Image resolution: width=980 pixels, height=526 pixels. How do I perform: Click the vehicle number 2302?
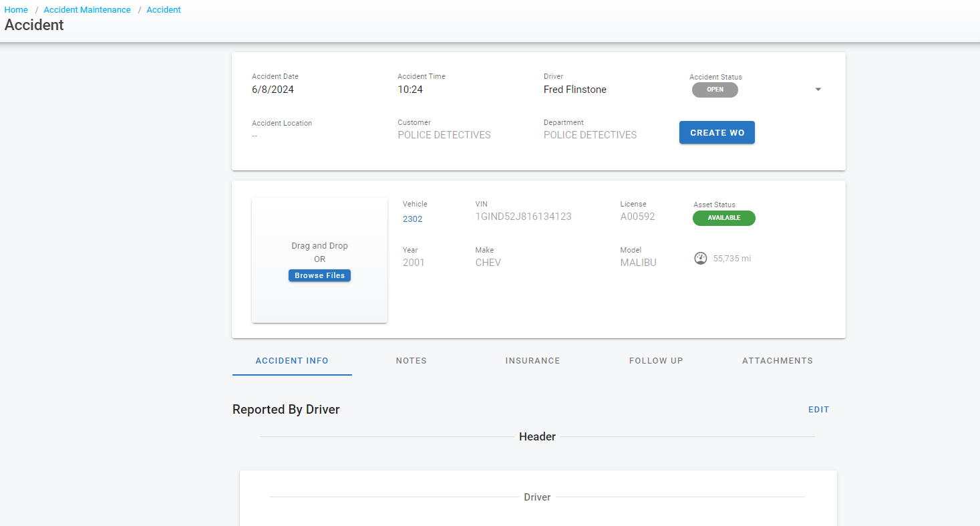[412, 219]
